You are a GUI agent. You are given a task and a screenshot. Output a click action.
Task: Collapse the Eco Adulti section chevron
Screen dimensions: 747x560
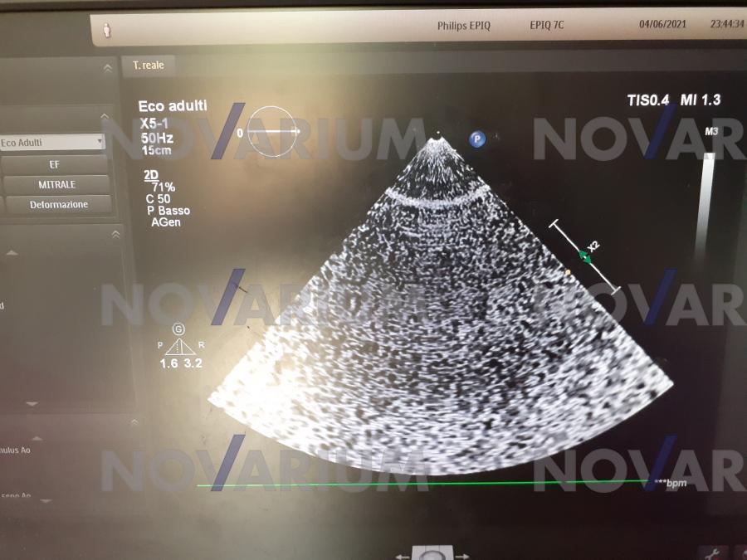[105, 118]
